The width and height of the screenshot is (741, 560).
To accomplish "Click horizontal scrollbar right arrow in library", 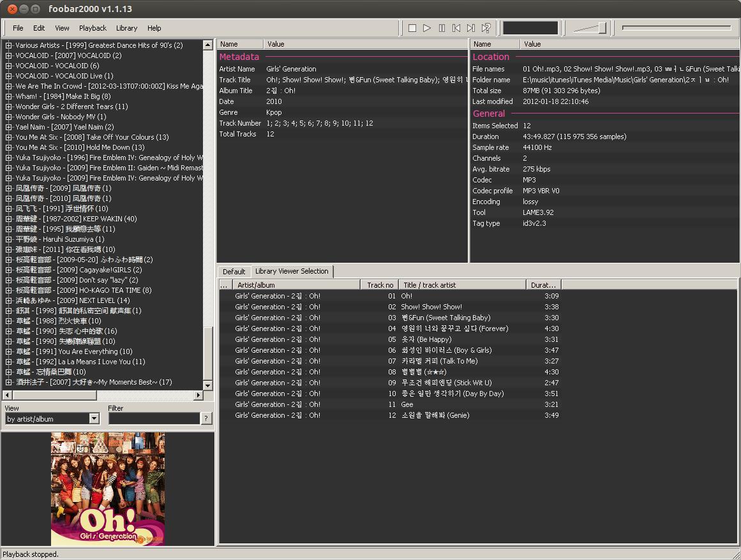I will [198, 395].
